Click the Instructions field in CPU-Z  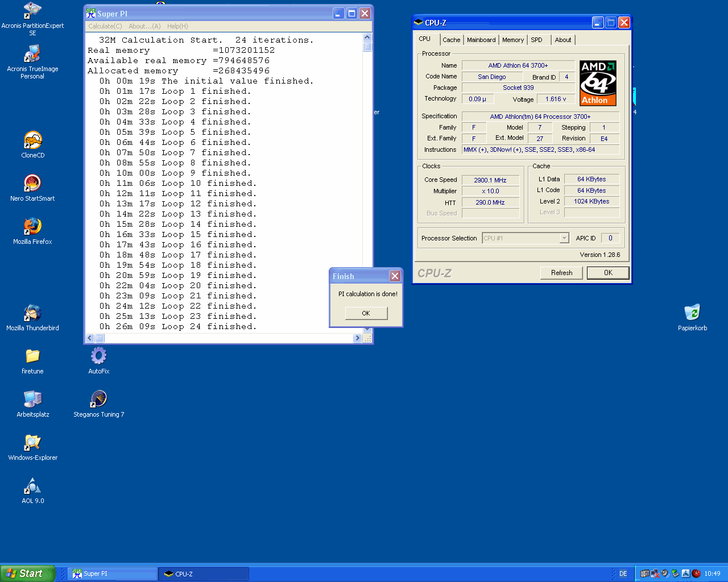point(540,149)
